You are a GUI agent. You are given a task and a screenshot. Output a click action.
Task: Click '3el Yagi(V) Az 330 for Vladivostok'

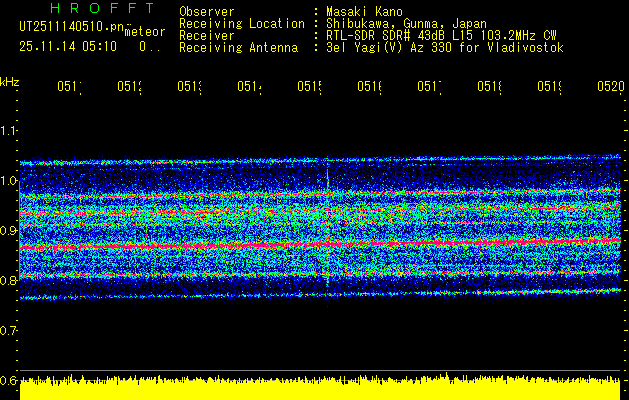pos(445,47)
